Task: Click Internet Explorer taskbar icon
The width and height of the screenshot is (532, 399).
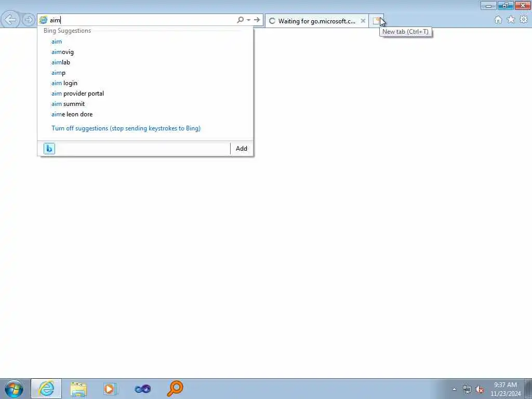Action: pos(46,389)
